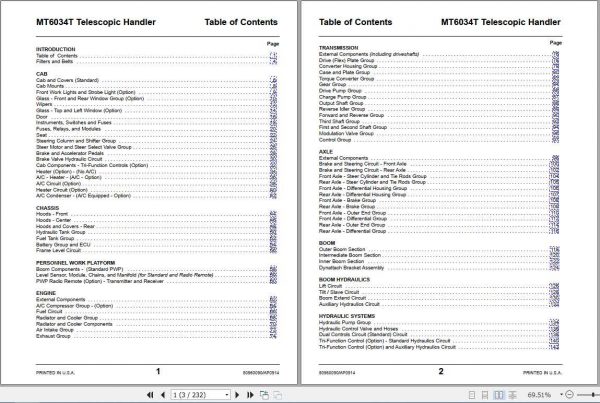Click 'Modulation Valve Group' entry
Viewport: 600px width, 403px height.
[346, 134]
